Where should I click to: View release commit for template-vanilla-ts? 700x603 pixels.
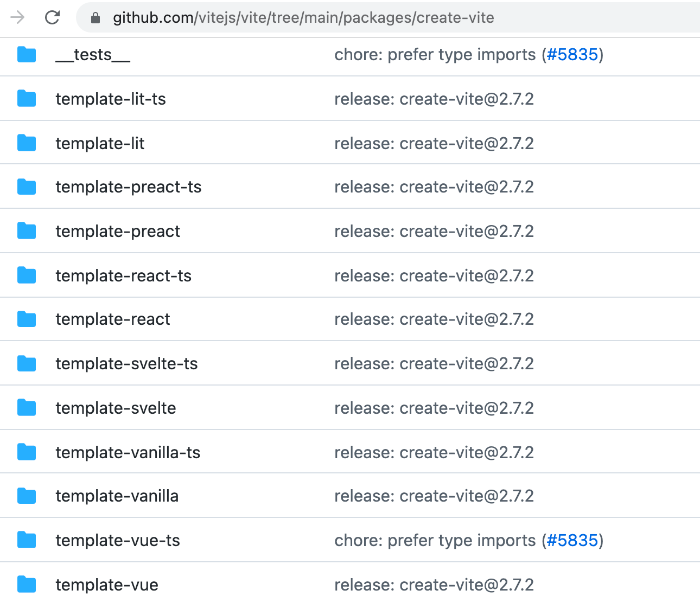(434, 452)
